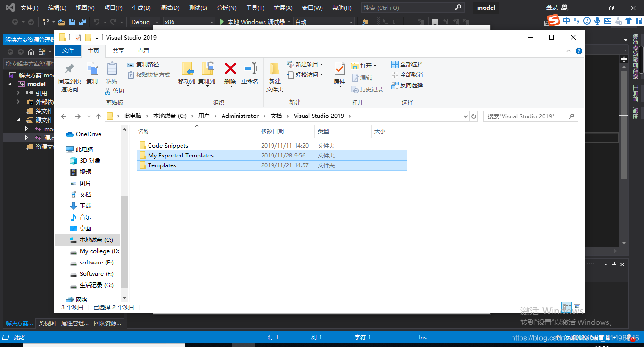Click the Properties (属性) icon
The height and width of the screenshot is (347, 644).
coord(339,69)
